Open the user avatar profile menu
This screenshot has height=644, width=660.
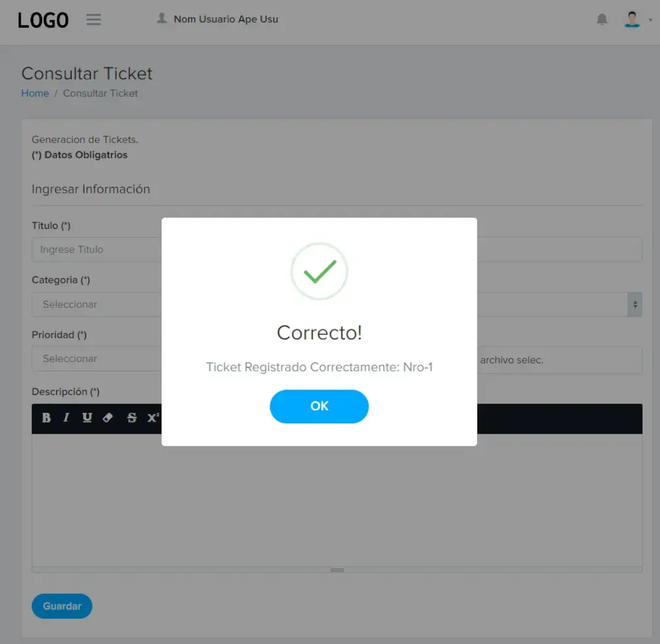point(632,19)
